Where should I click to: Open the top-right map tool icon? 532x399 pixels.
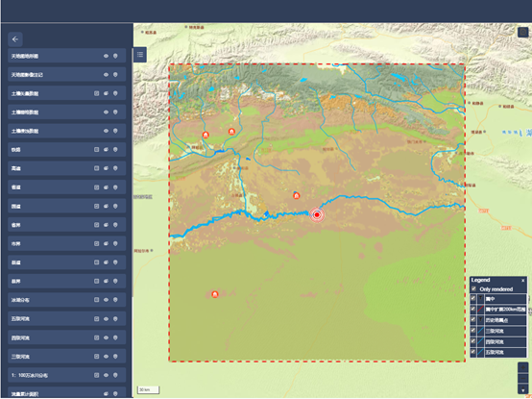click(522, 33)
